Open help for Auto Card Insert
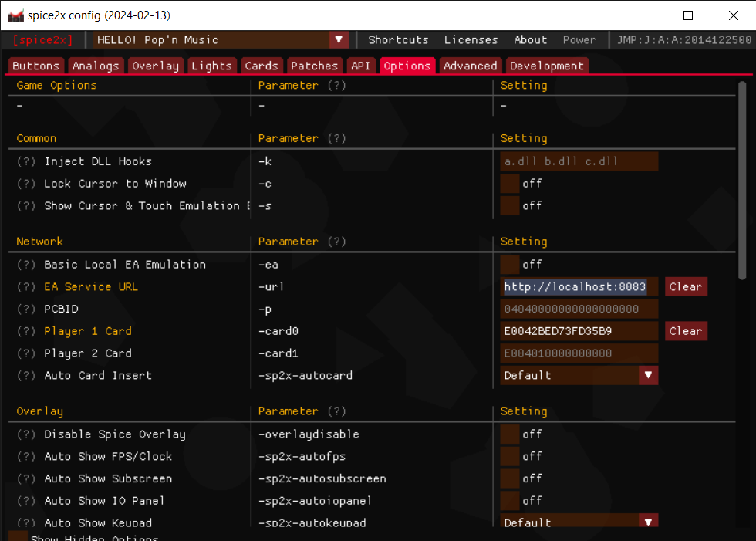 click(x=25, y=375)
